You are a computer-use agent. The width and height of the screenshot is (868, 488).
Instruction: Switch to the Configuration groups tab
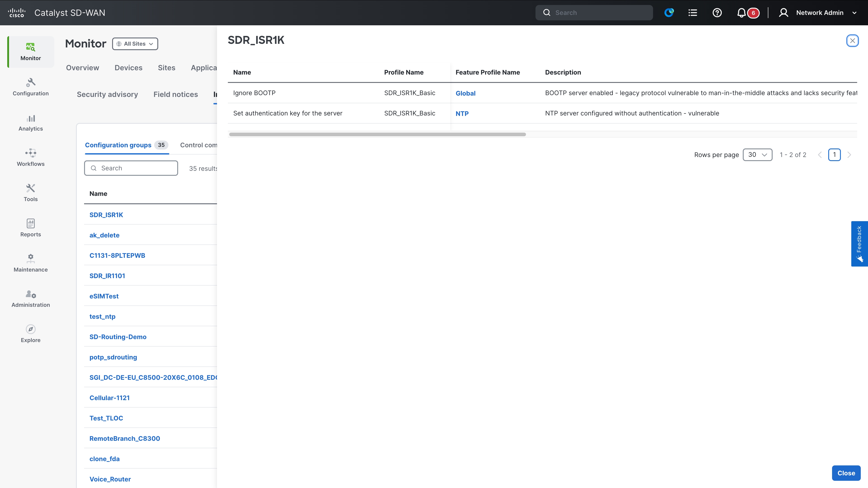tap(118, 145)
